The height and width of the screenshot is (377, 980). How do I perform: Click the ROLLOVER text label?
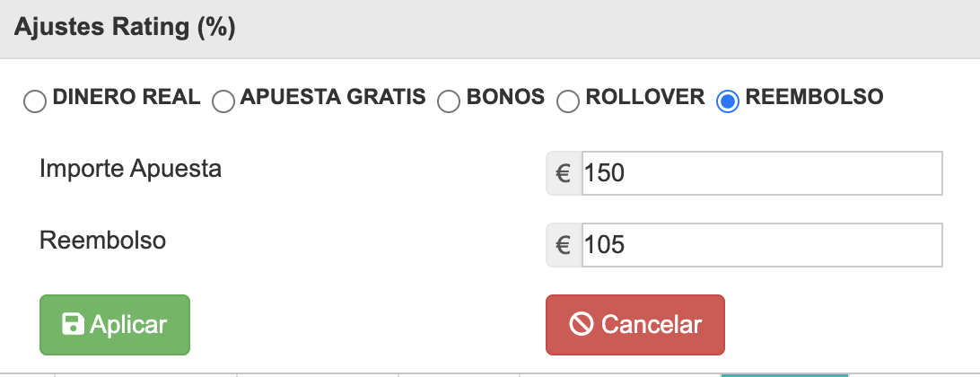tap(645, 97)
